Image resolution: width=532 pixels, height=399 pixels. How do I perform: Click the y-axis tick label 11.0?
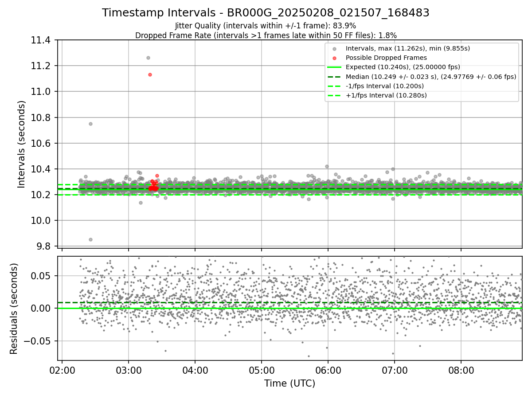(x=42, y=92)
